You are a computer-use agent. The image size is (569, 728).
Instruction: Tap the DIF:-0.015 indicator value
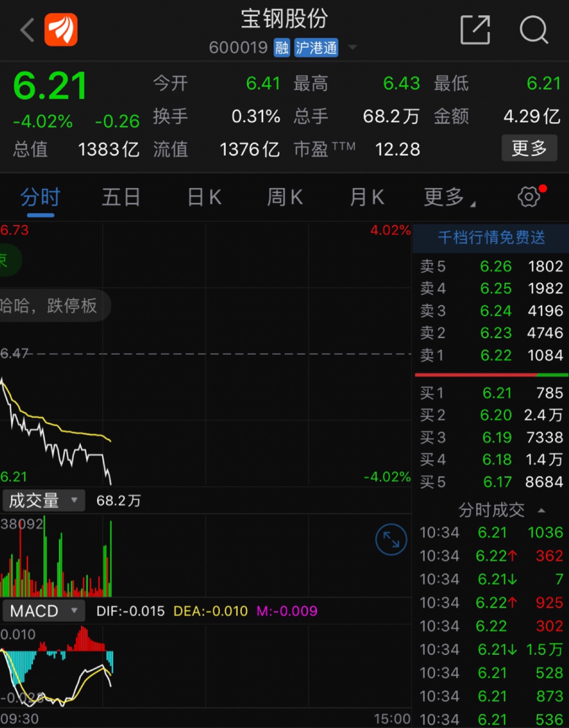tap(131, 611)
